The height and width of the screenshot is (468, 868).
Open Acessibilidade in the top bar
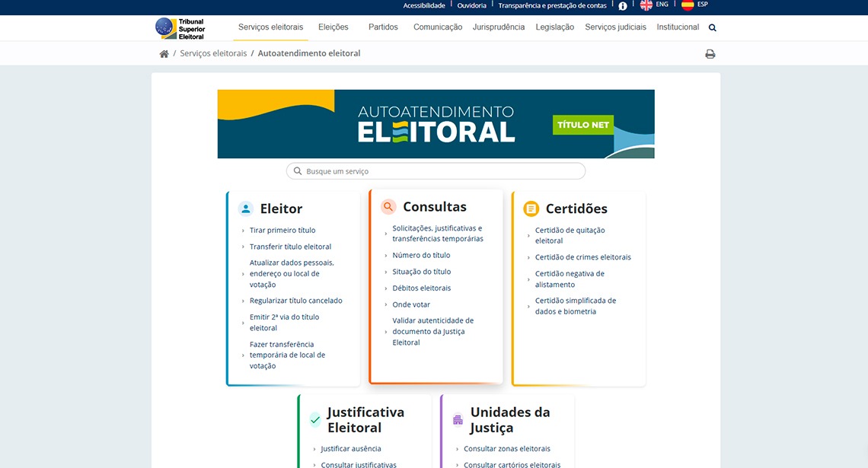(x=423, y=5)
